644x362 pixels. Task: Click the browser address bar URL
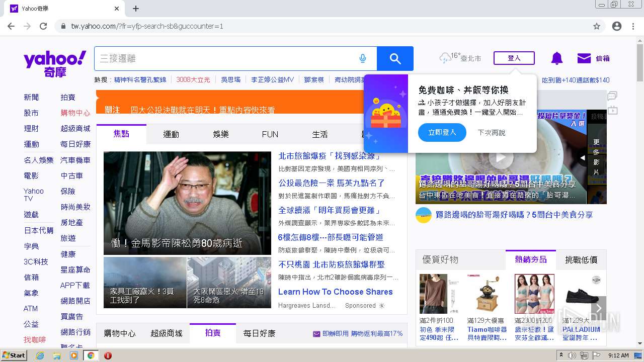pyautogui.click(x=147, y=26)
